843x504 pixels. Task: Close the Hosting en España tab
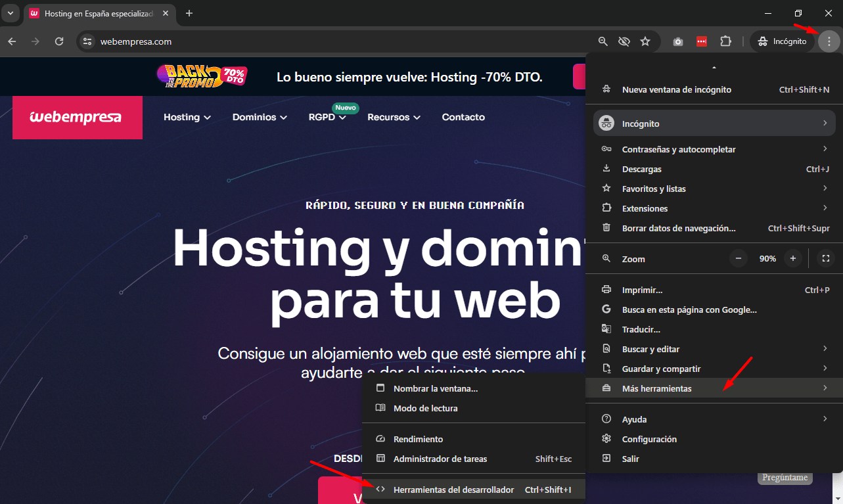click(x=164, y=13)
